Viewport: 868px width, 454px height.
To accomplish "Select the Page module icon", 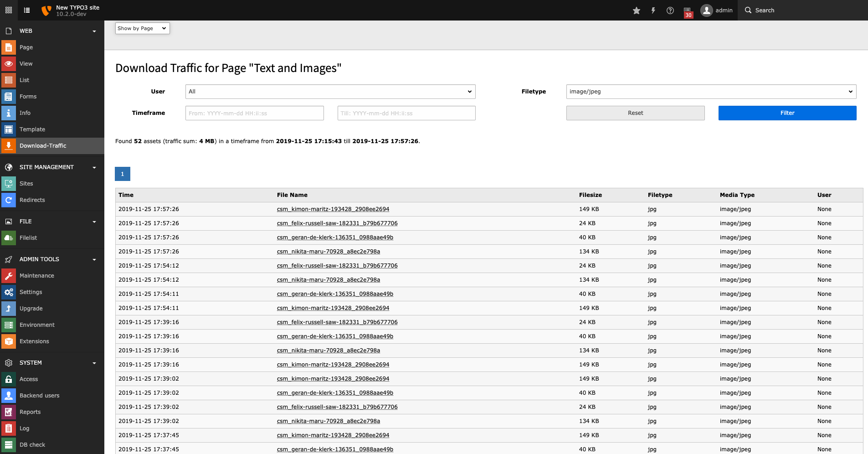I will (9, 47).
